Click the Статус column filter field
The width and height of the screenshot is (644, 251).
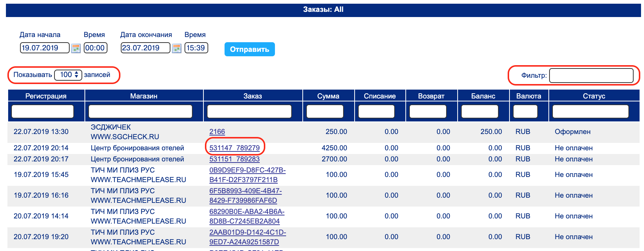(x=590, y=111)
